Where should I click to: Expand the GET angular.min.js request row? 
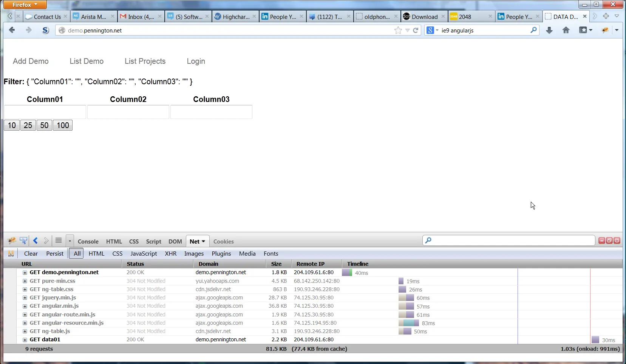click(x=25, y=306)
